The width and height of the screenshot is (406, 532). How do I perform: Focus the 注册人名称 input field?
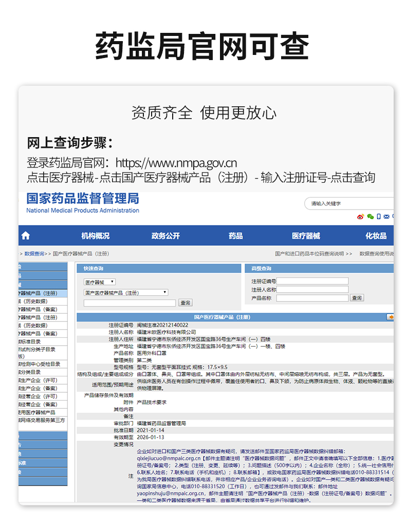(312, 290)
